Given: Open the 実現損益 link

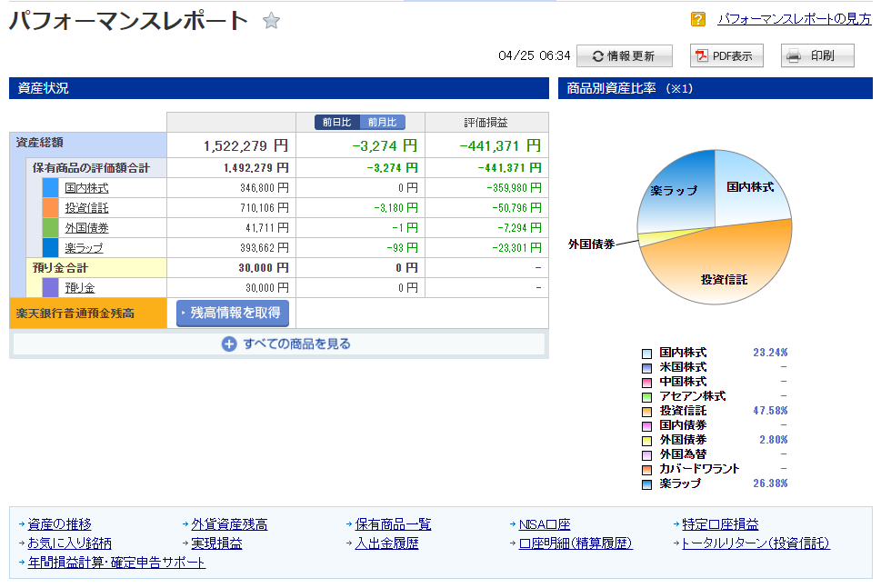Looking at the screenshot, I should [217, 543].
